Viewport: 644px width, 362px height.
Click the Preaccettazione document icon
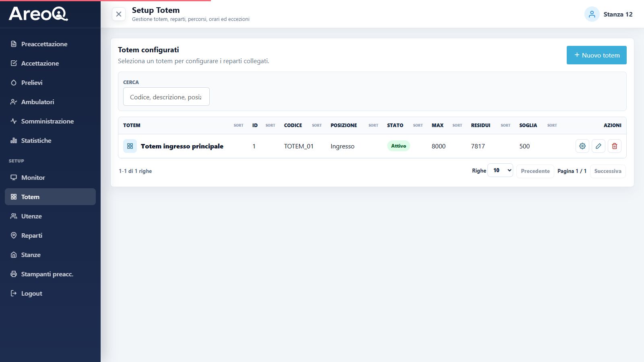[x=14, y=44]
